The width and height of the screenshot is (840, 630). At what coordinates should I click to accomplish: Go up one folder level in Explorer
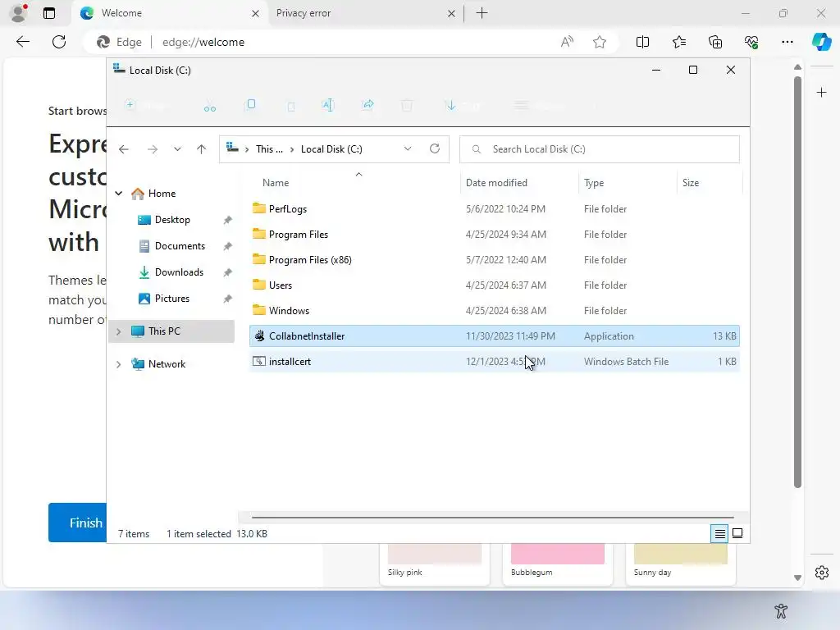pyautogui.click(x=202, y=149)
